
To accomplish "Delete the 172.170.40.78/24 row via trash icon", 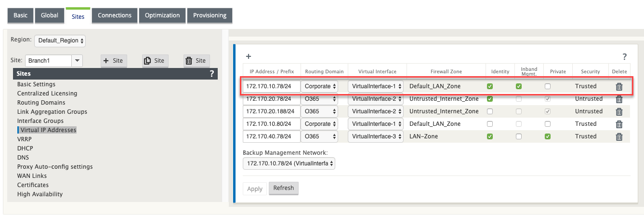I will click(x=619, y=137).
